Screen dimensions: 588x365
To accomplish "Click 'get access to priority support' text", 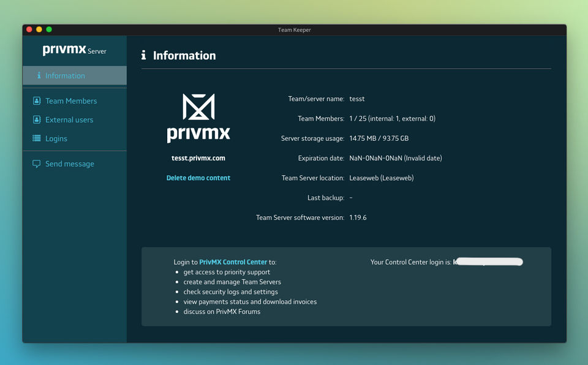I will pos(227,272).
